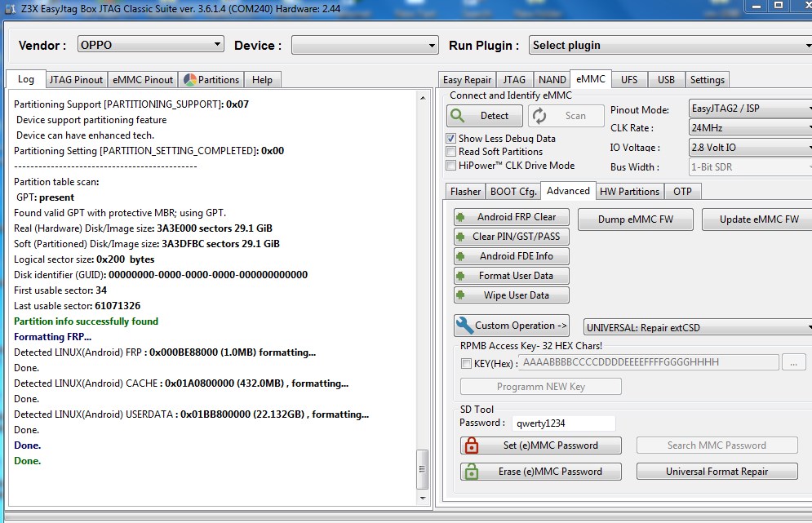The width and height of the screenshot is (812, 523).
Task: Open the Help tab
Action: 262,80
